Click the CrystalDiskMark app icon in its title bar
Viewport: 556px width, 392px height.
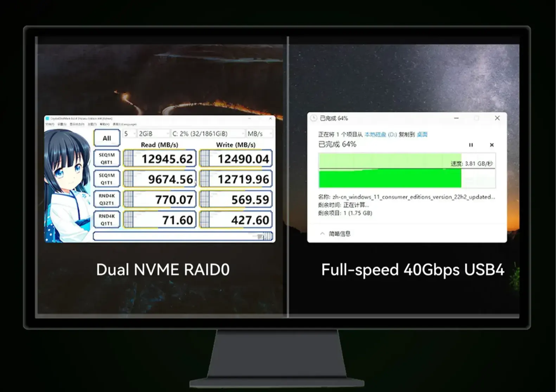(x=47, y=119)
